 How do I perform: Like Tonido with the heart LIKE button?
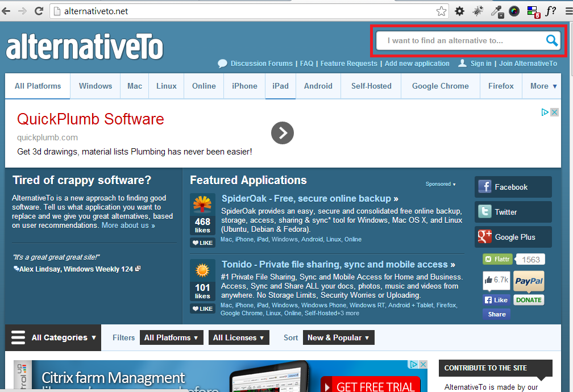pos(202,308)
